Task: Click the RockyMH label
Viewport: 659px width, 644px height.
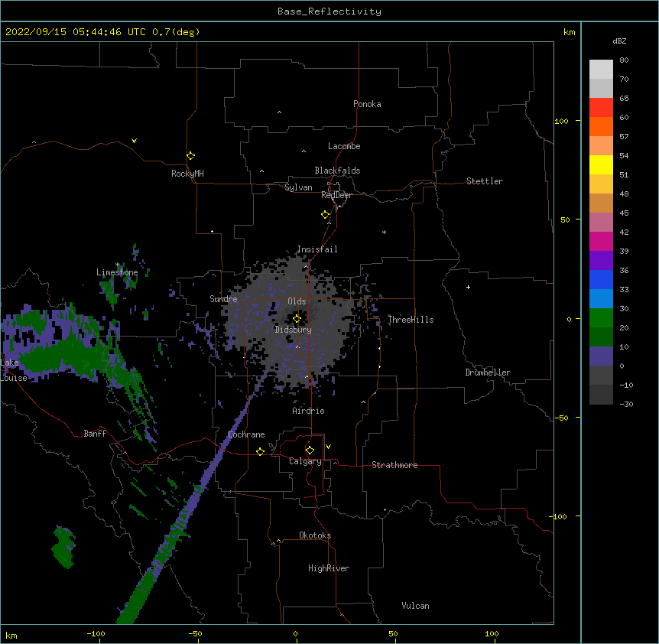Action: coord(187,174)
